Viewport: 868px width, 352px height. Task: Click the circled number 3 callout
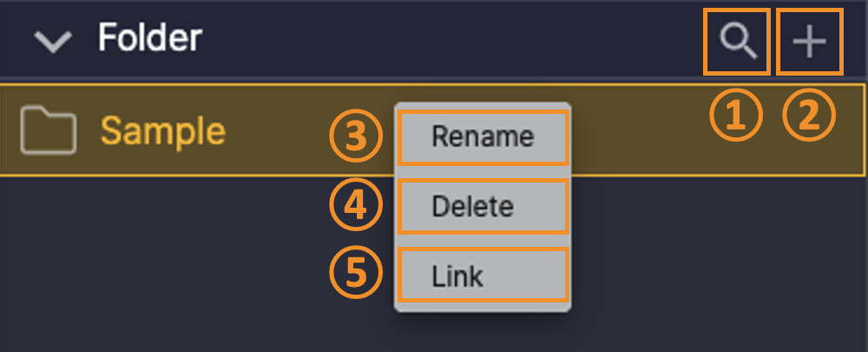tap(355, 137)
